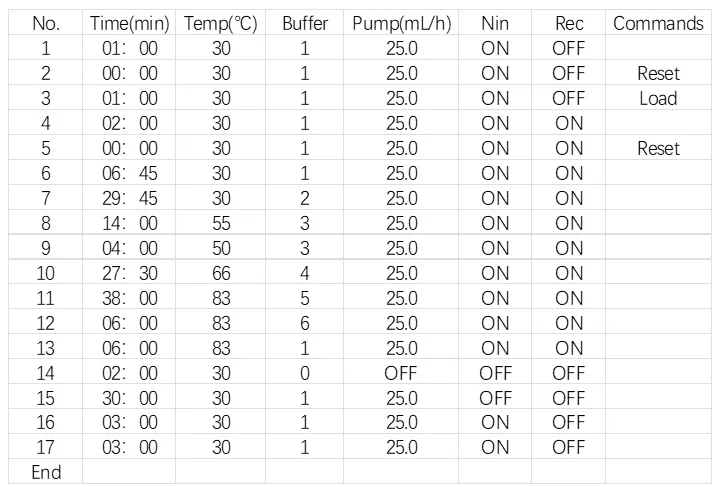Click the "Commands" column header
The width and height of the screenshot is (718, 487).
point(658,23)
